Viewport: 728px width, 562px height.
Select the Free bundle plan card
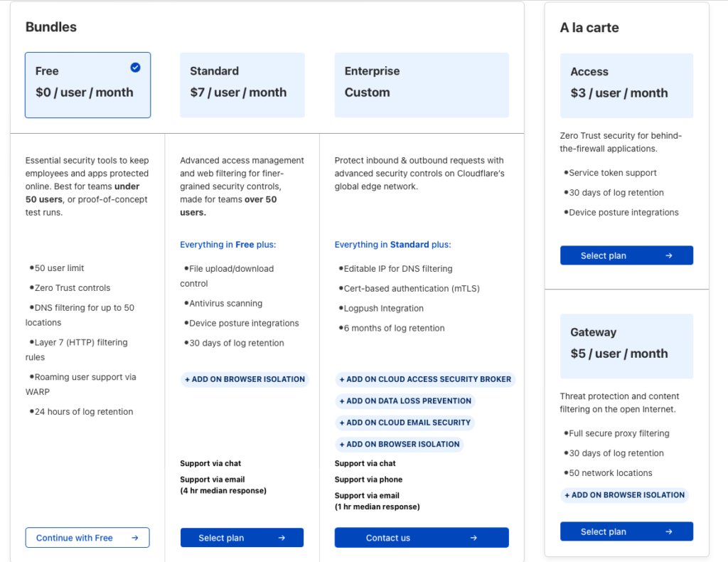87,85
